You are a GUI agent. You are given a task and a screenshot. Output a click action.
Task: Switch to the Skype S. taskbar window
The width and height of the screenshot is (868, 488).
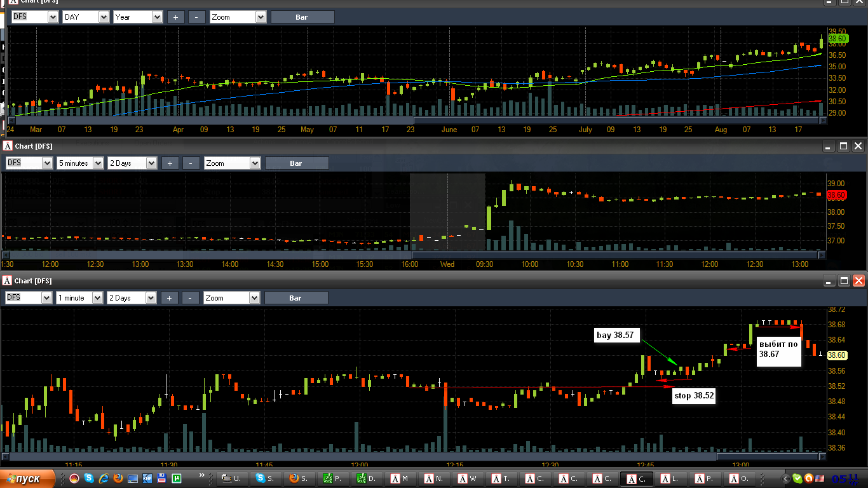point(266,478)
